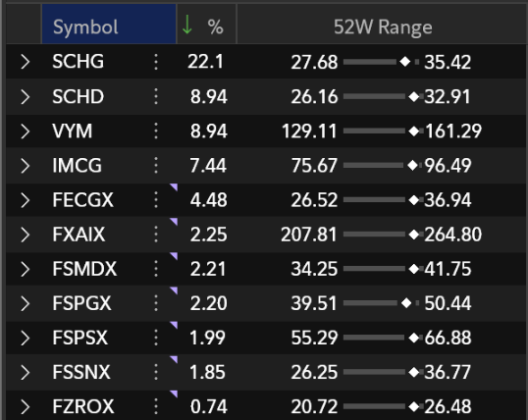Open the three-dot menu for FECGX
This screenshot has height=420, width=528.
pyautogui.click(x=156, y=200)
